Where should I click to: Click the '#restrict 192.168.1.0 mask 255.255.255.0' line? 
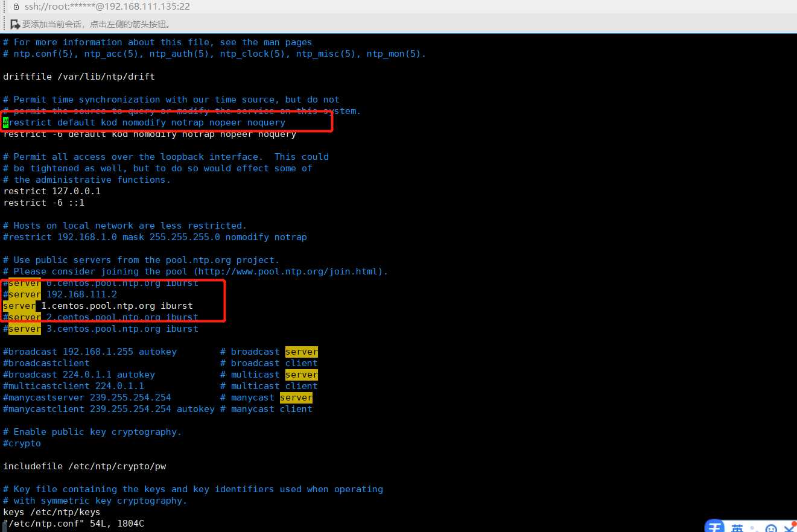[x=155, y=237]
